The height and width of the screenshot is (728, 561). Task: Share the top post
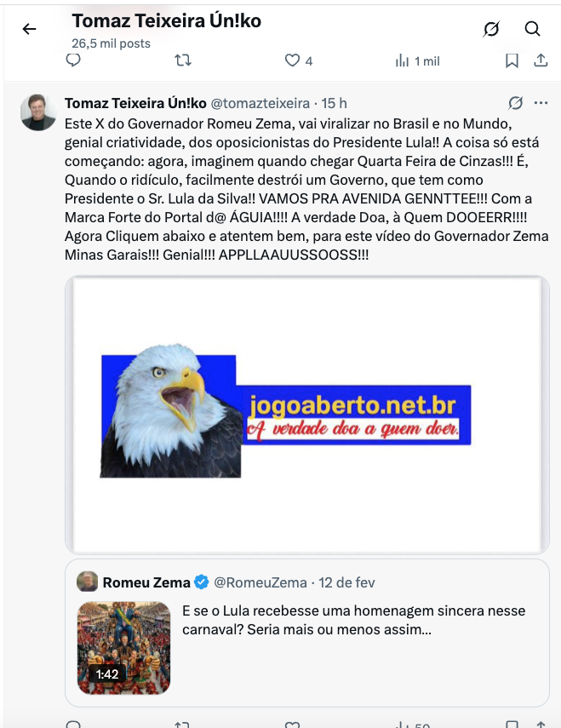(541, 60)
